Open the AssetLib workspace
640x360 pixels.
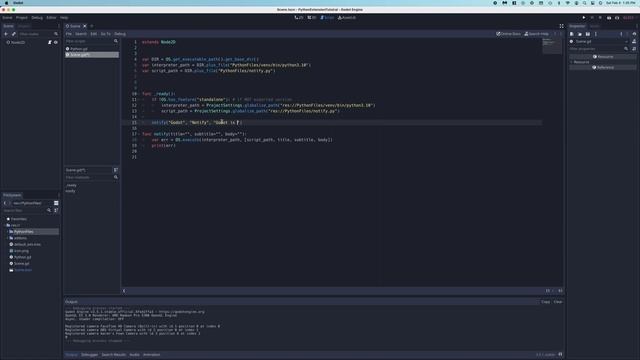[347, 18]
